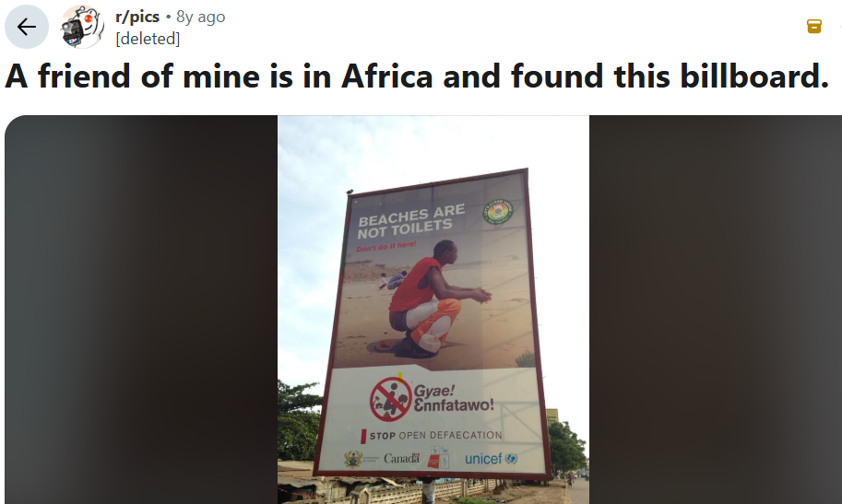Click the '8y ago' post timestamp
842x504 pixels.
coord(200,17)
